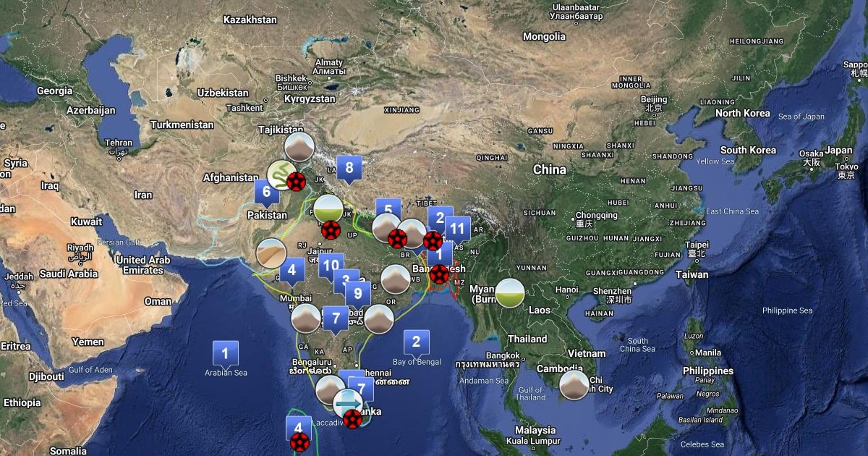
Task: Click the Vietnam country label
Action: (587, 353)
